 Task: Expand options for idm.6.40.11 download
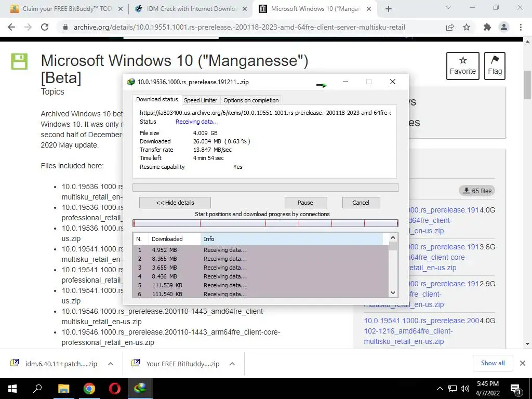[111, 364]
